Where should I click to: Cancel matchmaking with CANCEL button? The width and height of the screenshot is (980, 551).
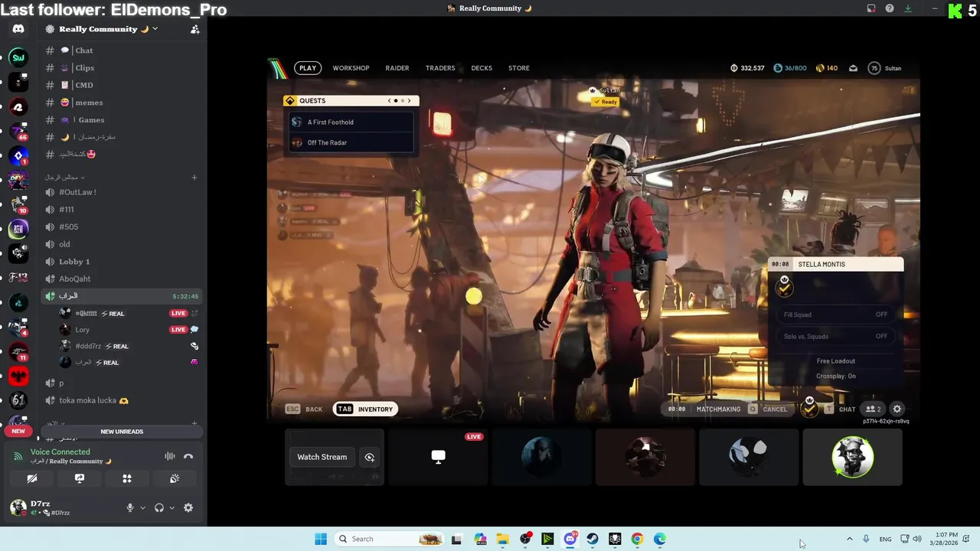coord(768,409)
